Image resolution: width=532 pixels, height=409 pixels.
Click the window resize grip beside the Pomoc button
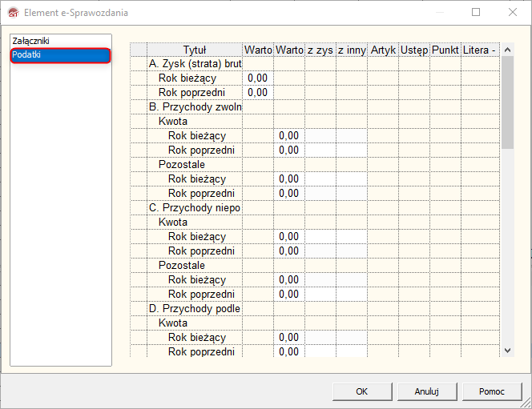(526, 403)
